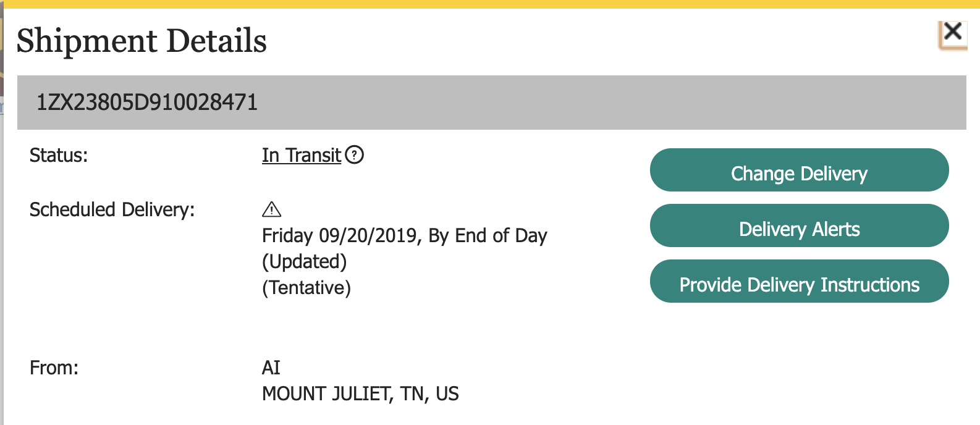Click the (Updated) note
Image resolution: width=980 pixels, height=425 pixels.
[304, 262]
